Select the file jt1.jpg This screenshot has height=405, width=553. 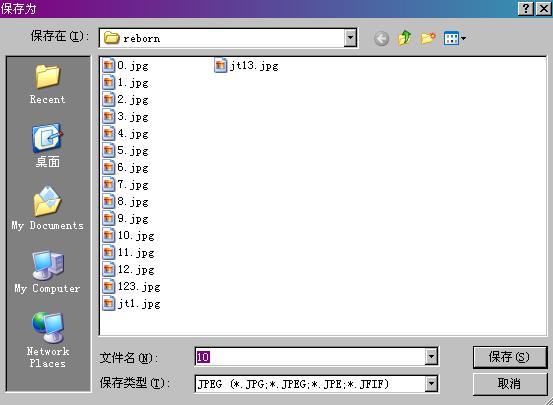coord(131,303)
